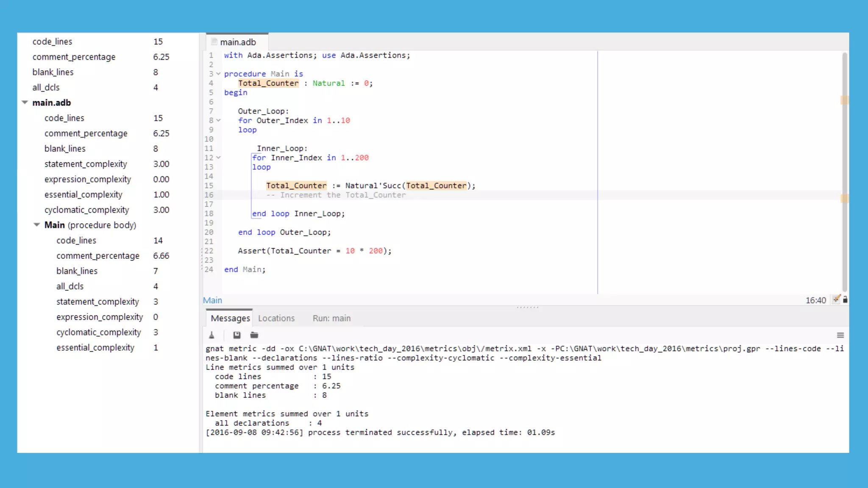Click the lock read-only icon in the status bar
868x488 pixels.
tap(845, 299)
